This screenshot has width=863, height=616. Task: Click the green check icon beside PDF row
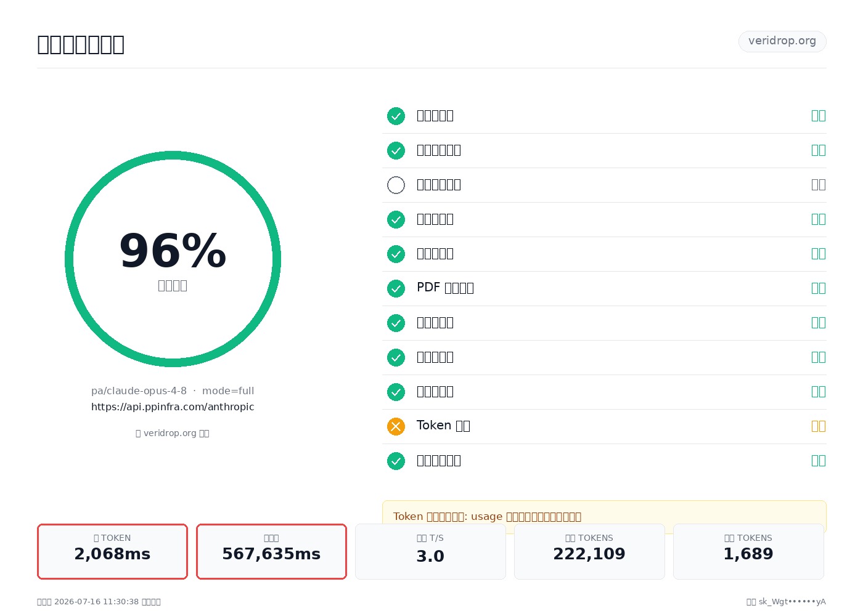396,288
